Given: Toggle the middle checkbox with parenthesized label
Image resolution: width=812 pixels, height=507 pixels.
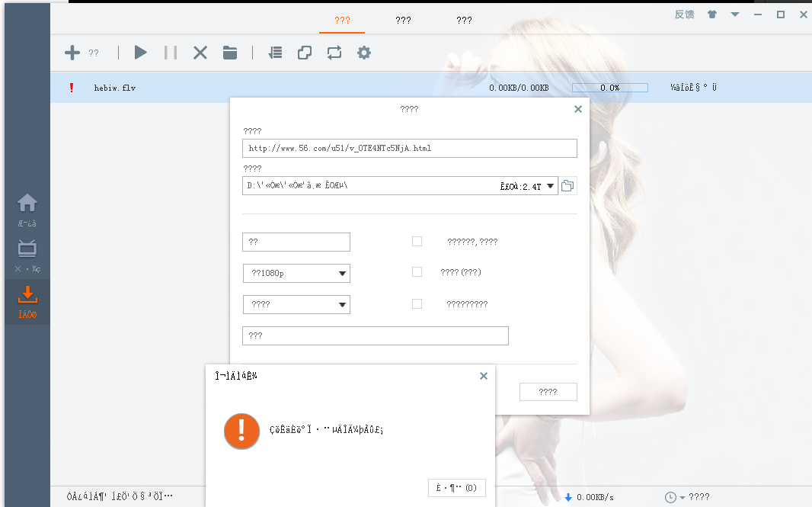Looking at the screenshot, I should (x=417, y=272).
